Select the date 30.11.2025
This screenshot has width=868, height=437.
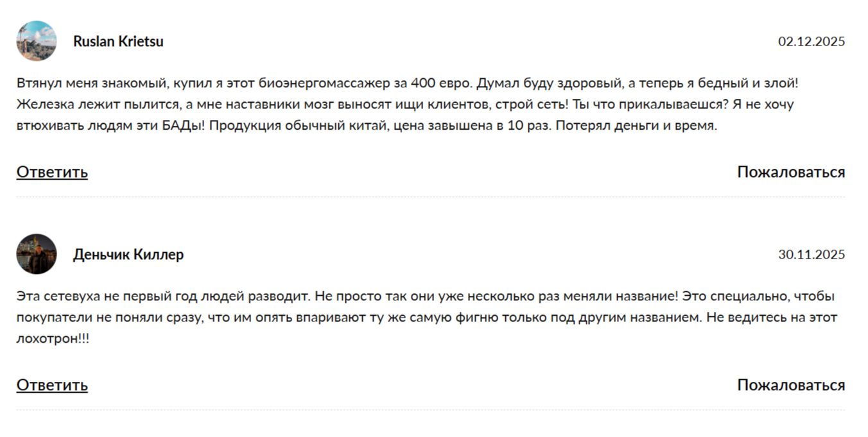coord(811,254)
